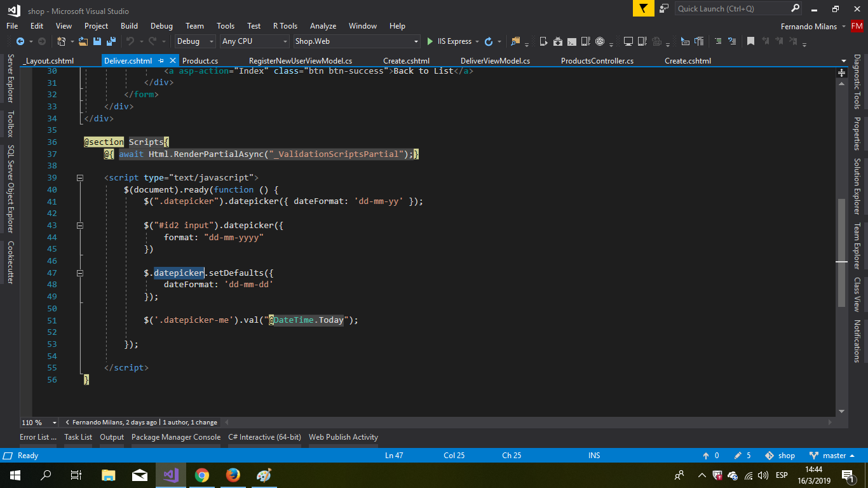
Task: Click the command prompt terminal toolbar icon
Action: pos(572,41)
